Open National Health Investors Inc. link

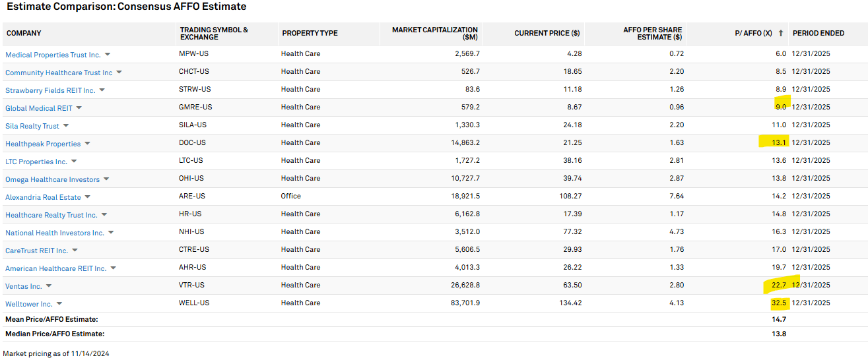55,233
